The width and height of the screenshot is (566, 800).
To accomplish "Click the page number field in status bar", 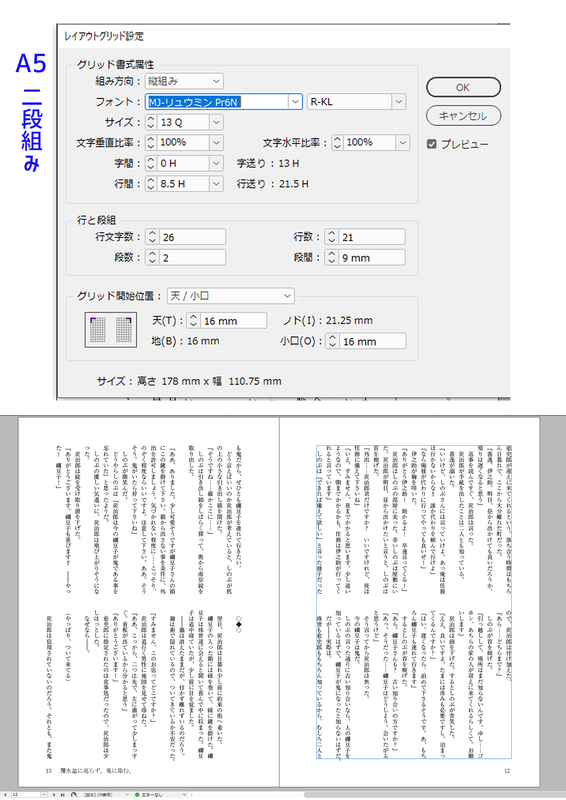I will [x=24, y=795].
